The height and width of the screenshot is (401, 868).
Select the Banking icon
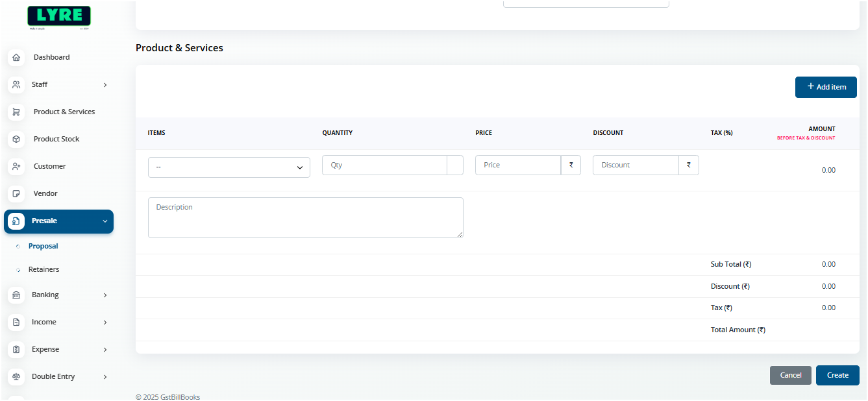coord(16,295)
